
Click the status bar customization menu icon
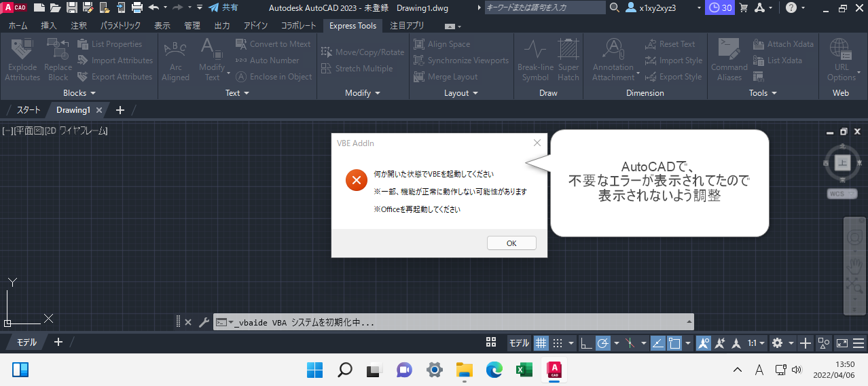(x=858, y=343)
